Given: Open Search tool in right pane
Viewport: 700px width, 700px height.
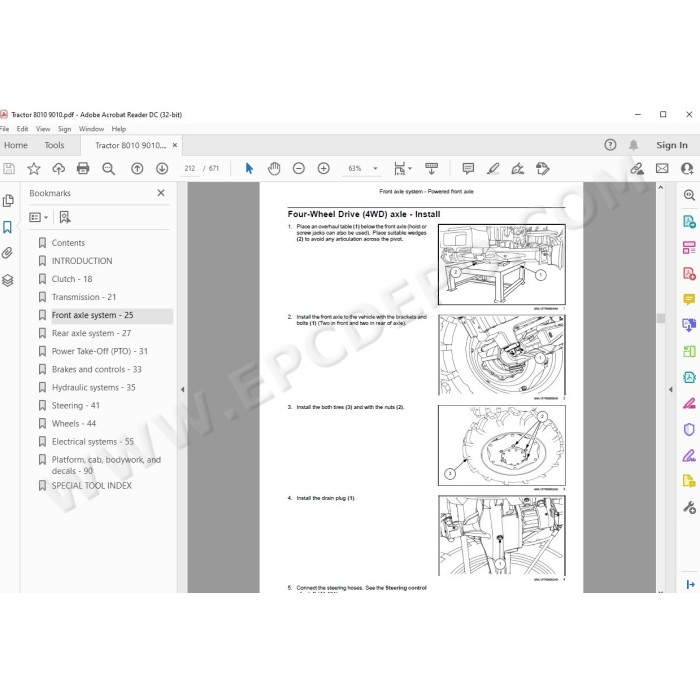Looking at the screenshot, I should click(689, 195).
